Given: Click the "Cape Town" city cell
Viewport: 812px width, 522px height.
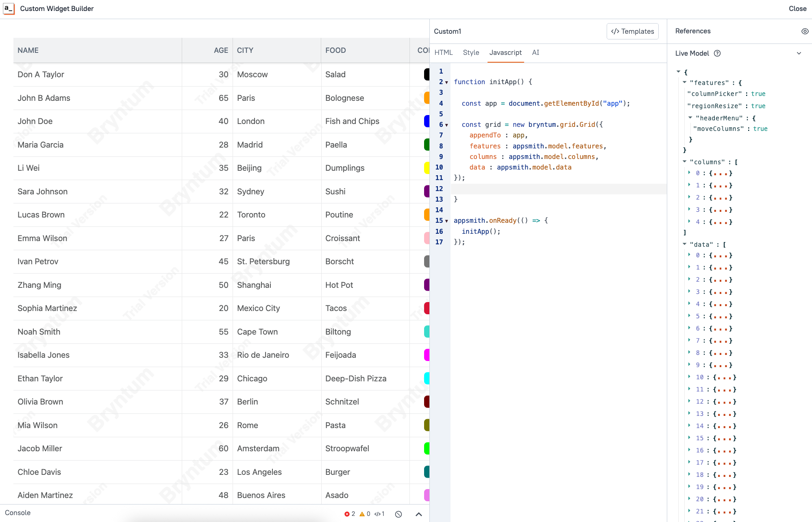Looking at the screenshot, I should tap(277, 332).
